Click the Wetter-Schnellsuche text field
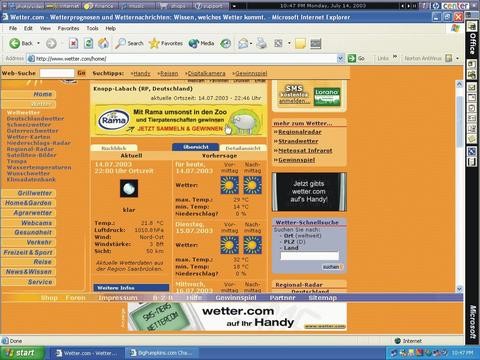 click(x=310, y=256)
